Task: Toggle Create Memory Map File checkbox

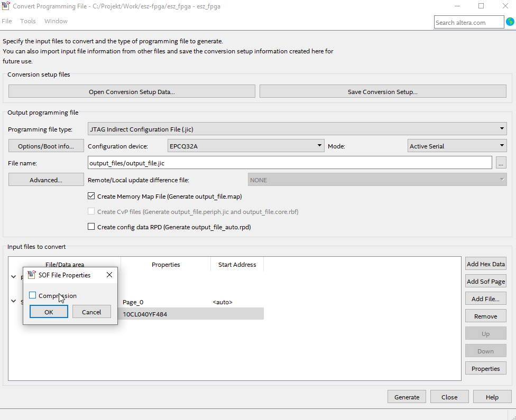Action: pos(91,196)
